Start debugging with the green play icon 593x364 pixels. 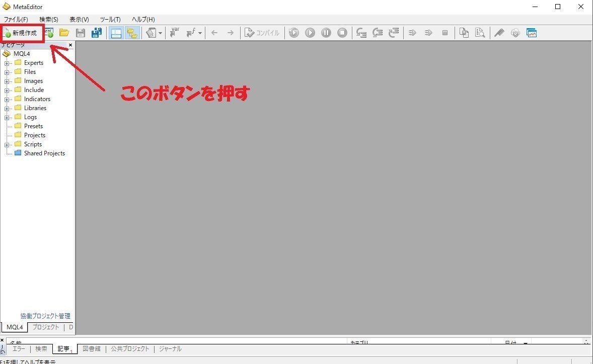[x=310, y=32]
